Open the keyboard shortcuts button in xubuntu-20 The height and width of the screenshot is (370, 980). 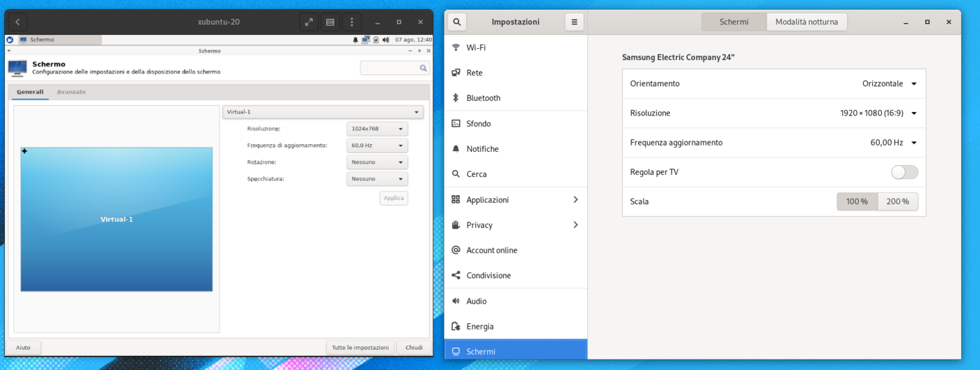pos(330,22)
